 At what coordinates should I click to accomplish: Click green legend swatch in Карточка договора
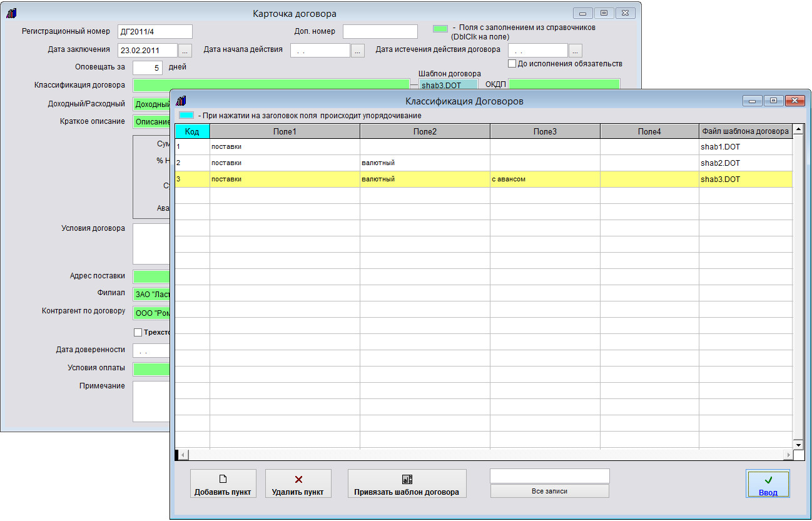(x=440, y=28)
